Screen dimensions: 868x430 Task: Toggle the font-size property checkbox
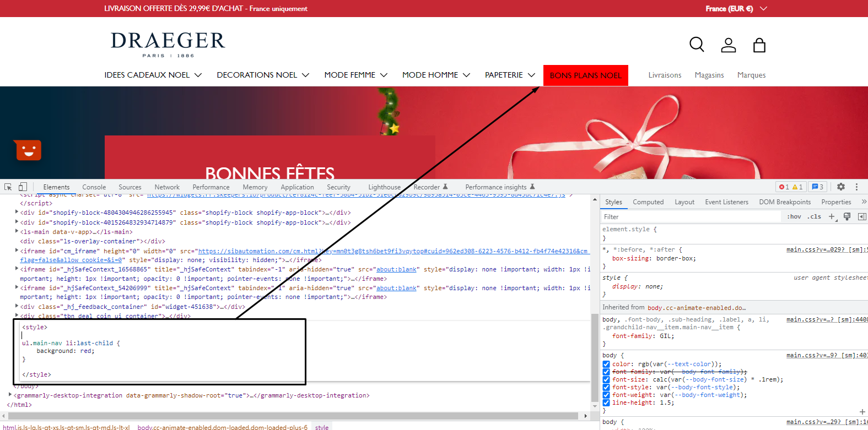pos(606,379)
